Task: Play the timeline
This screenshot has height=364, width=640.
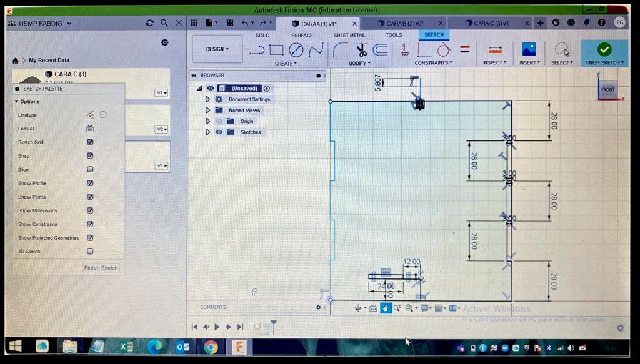Action: (x=217, y=327)
